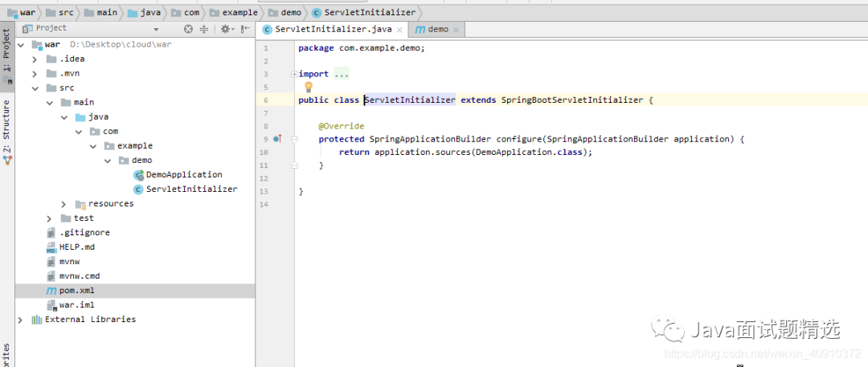Close the ServletInitializer.java tab
868x367 pixels.
(x=400, y=30)
